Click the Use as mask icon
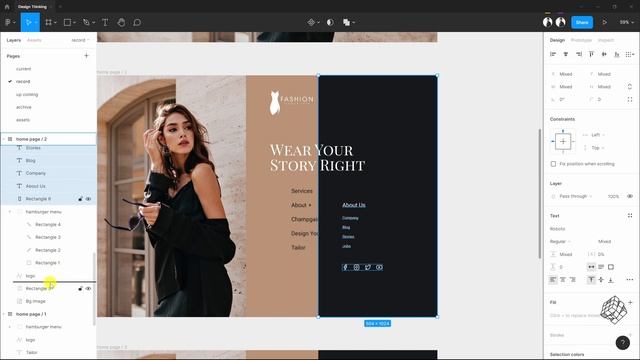This screenshot has width=640, height=360. coord(330,22)
